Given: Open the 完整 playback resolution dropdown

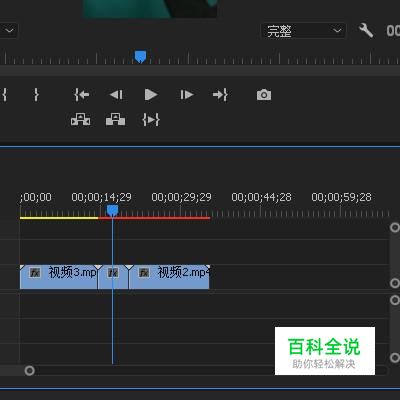Looking at the screenshot, I should coord(303,31).
